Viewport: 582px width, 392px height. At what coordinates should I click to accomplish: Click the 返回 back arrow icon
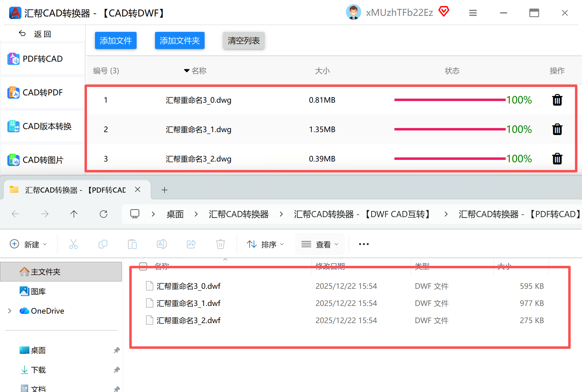click(x=22, y=33)
